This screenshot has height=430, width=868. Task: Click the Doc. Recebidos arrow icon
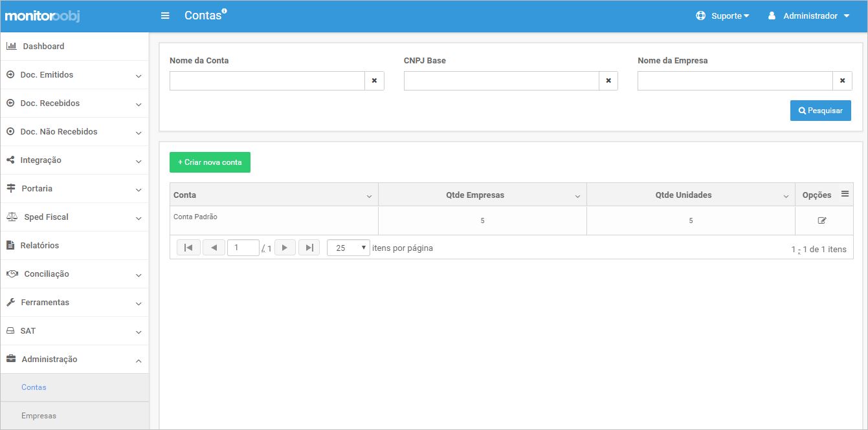coord(10,103)
